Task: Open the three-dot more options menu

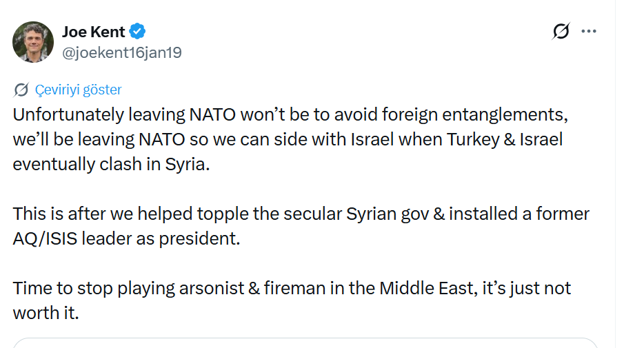Action: click(588, 31)
